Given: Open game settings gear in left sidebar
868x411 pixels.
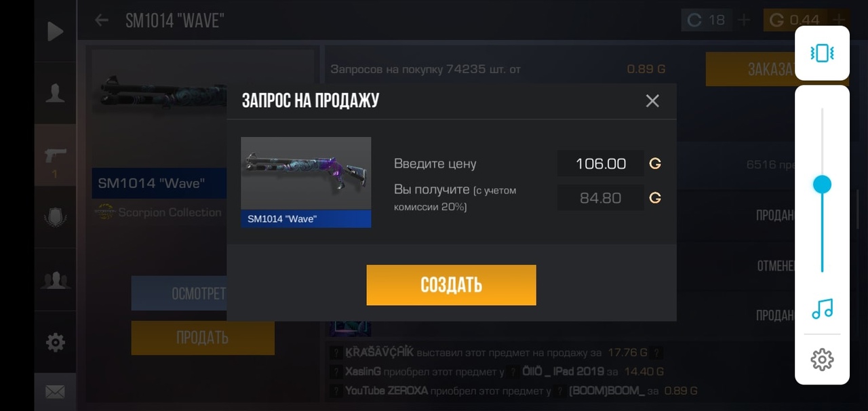Looking at the screenshot, I should pyautogui.click(x=55, y=342).
